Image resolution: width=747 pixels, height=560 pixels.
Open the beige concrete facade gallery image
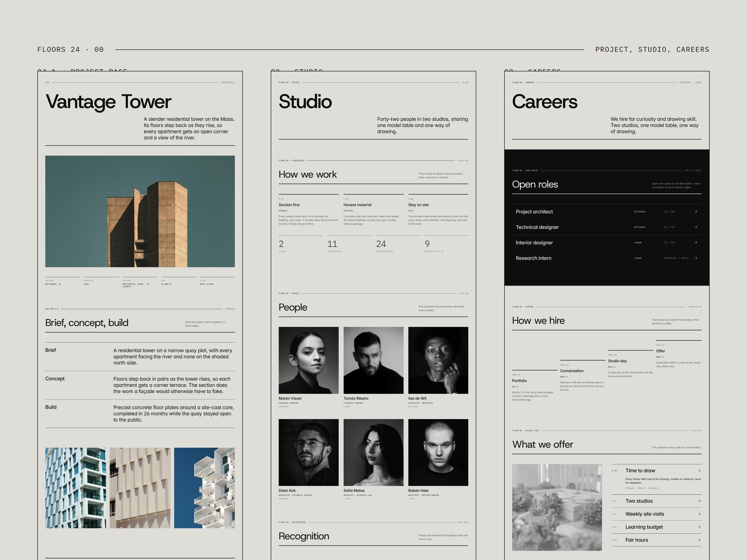(140, 488)
